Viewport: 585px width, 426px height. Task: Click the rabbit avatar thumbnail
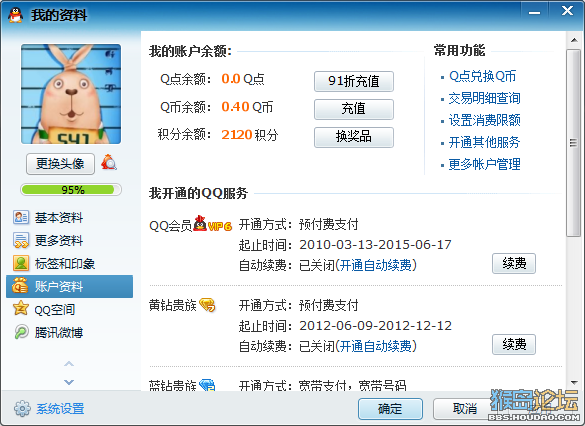coord(71,94)
